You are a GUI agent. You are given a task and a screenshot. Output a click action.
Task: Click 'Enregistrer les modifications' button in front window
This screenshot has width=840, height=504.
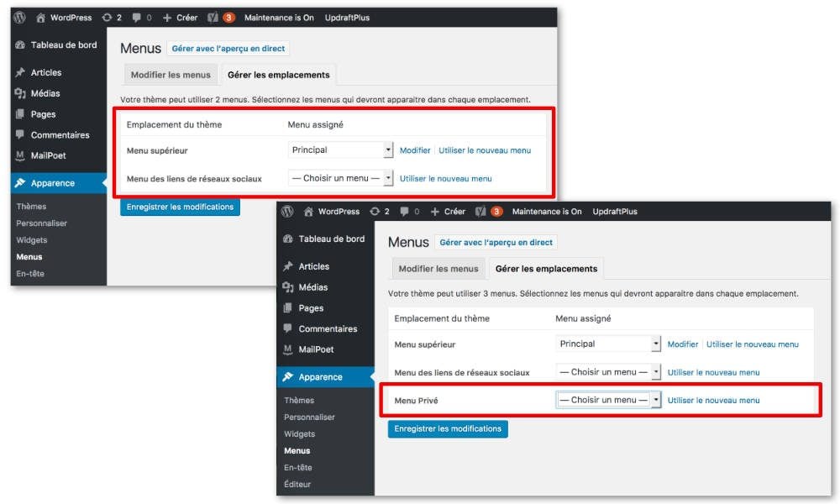click(x=448, y=428)
